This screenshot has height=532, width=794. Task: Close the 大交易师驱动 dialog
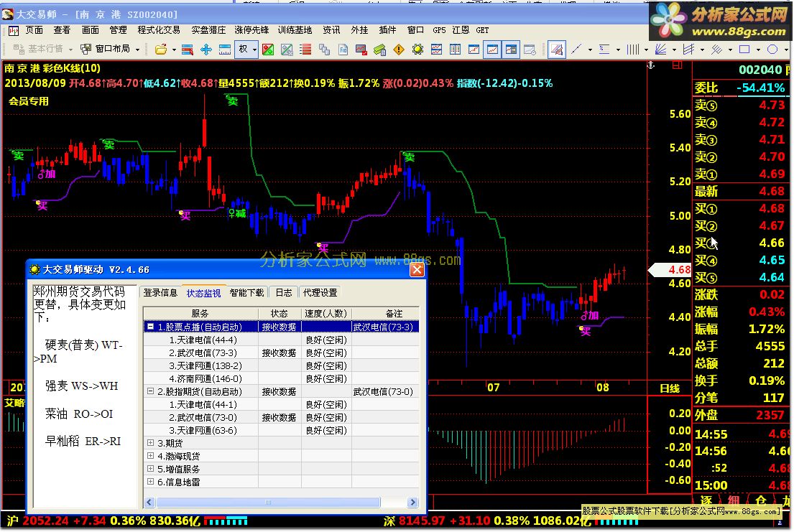[417, 270]
